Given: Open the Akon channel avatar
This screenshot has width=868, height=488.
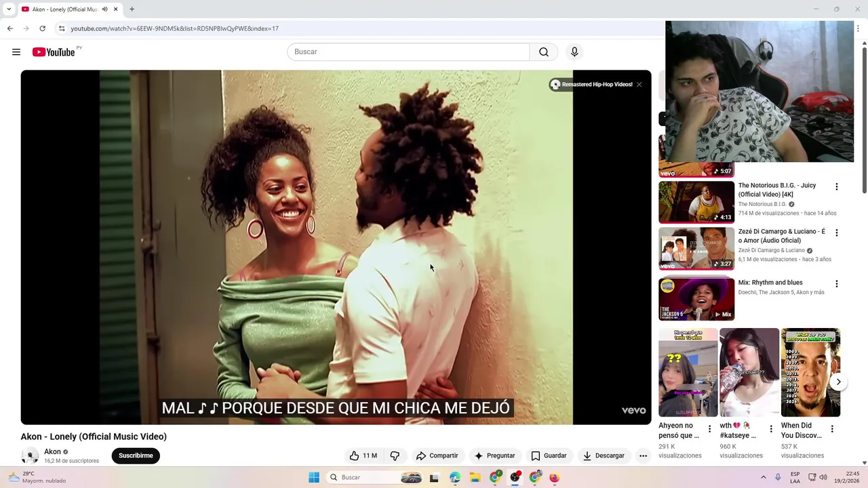Looking at the screenshot, I should [x=30, y=456].
